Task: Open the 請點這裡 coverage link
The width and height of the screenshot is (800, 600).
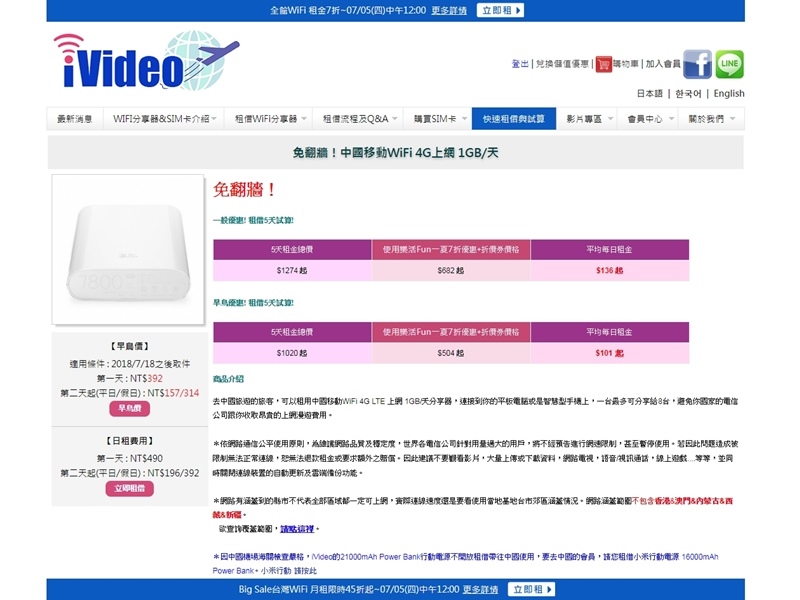Action: coord(297,529)
